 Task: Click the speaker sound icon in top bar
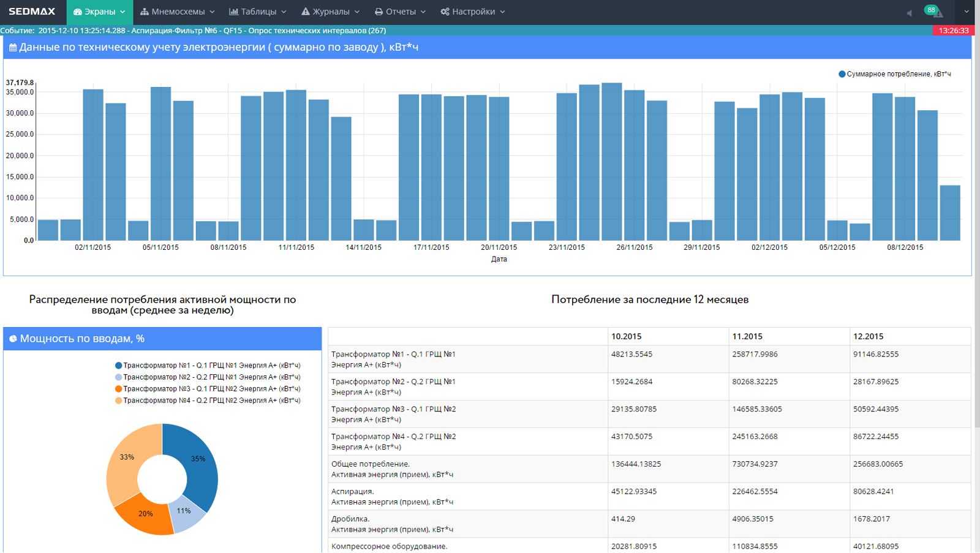tap(909, 13)
